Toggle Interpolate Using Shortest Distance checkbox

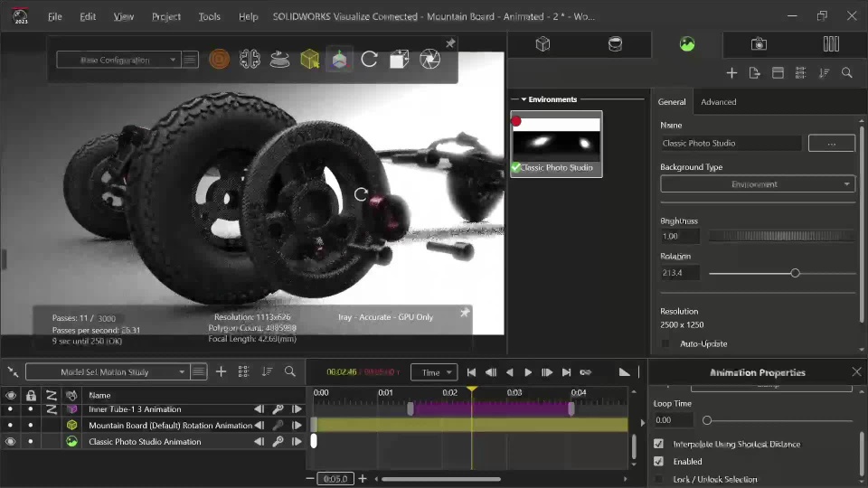[x=658, y=444]
